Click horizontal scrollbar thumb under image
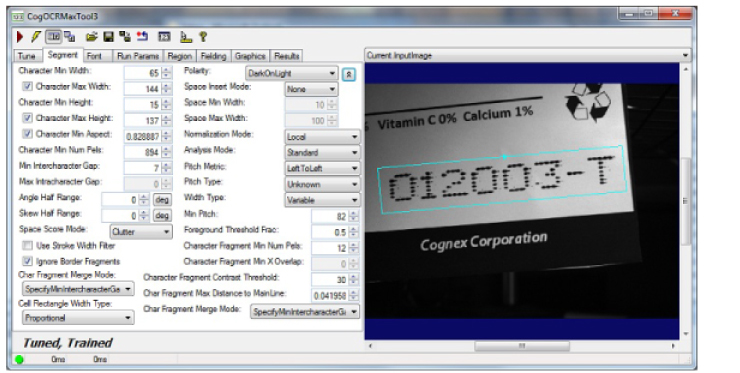The height and width of the screenshot is (373, 740). pos(522,346)
